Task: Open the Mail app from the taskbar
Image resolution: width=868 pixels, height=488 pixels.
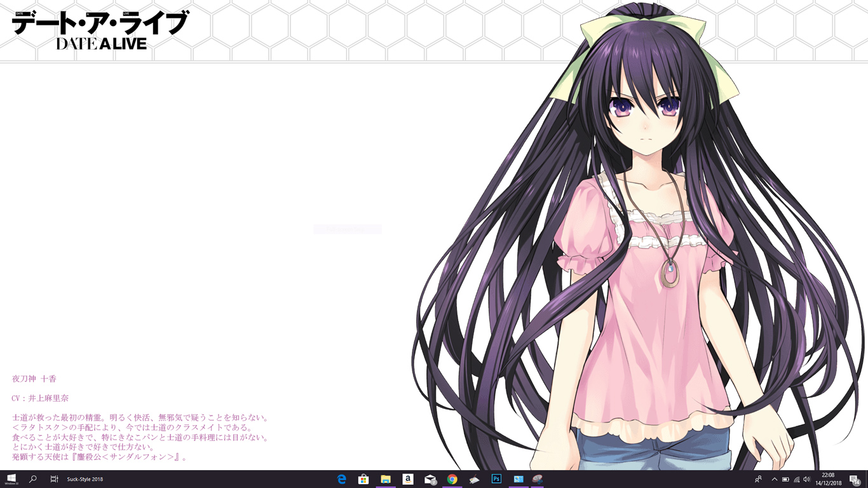Action: [x=430, y=479]
